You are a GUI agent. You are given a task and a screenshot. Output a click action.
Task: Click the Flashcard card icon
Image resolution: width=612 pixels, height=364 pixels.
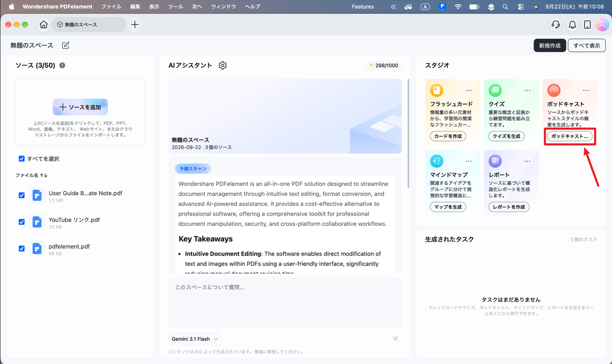point(437,90)
